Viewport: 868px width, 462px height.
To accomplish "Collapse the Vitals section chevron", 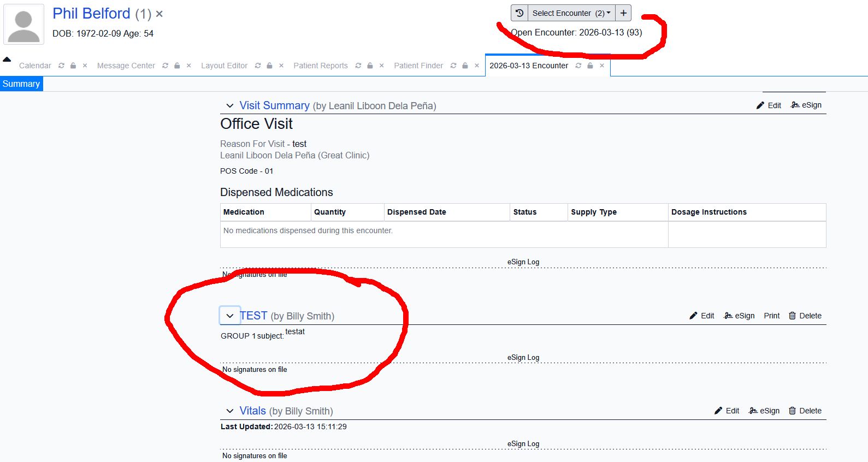I will (x=230, y=411).
